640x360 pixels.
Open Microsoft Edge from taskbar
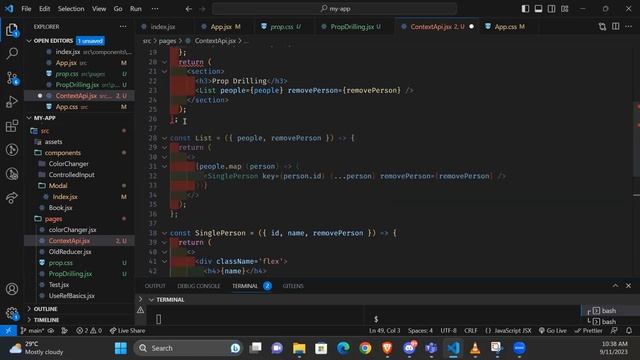click(343, 348)
